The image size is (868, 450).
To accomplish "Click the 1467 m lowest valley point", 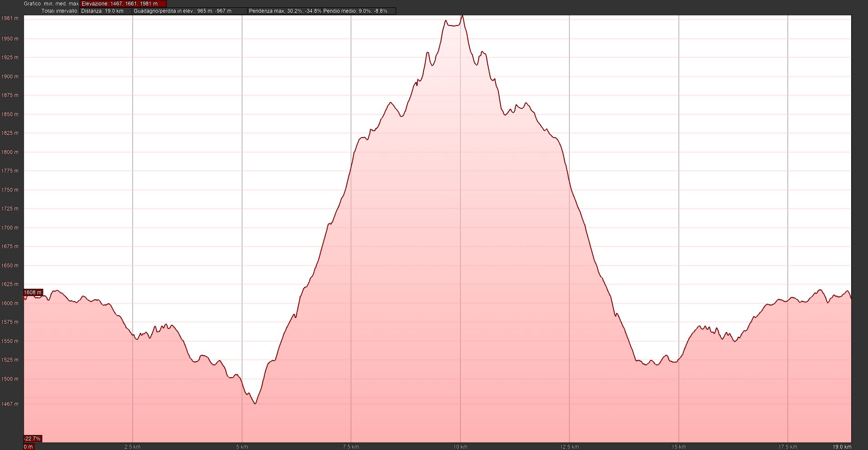I will coord(255,404).
